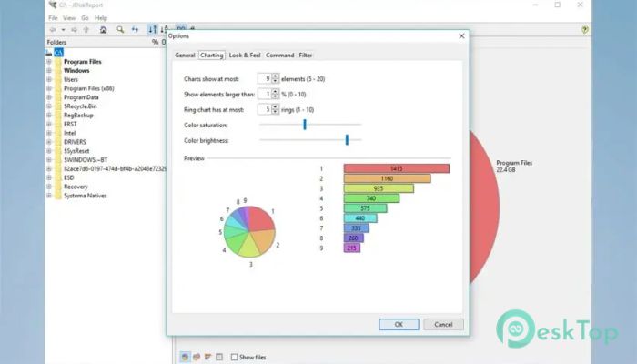Expand the Users folder node
The height and width of the screenshot is (364, 637).
49,80
